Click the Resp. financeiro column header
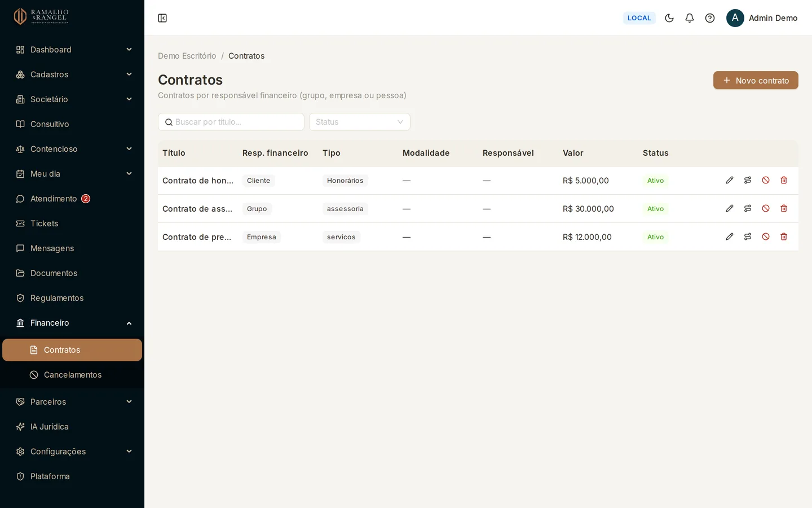 (275, 153)
